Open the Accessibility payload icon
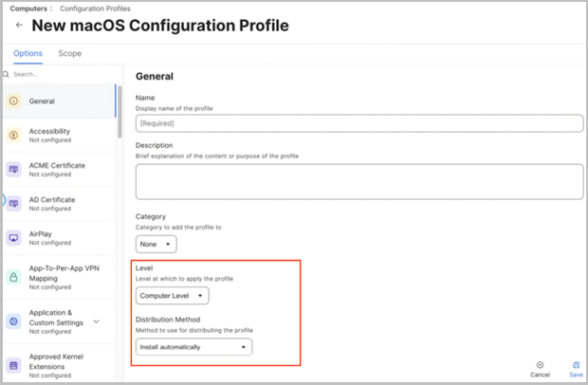This screenshot has height=385, width=588. pyautogui.click(x=13, y=135)
